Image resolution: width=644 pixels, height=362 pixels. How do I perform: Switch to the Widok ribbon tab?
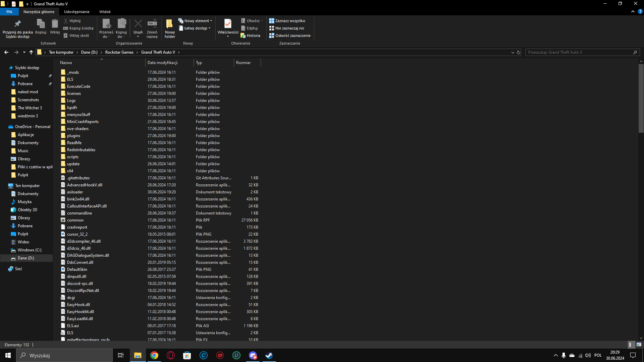tap(105, 12)
